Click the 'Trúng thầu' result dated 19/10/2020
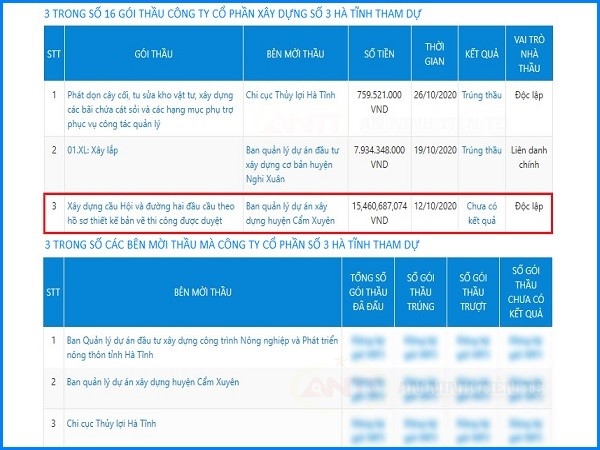 (x=481, y=150)
